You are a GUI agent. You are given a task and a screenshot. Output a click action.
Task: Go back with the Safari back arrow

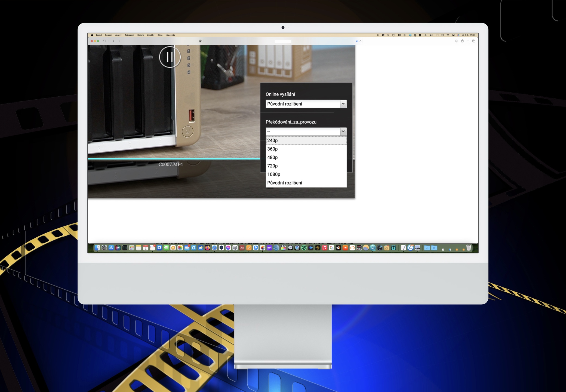coord(114,41)
